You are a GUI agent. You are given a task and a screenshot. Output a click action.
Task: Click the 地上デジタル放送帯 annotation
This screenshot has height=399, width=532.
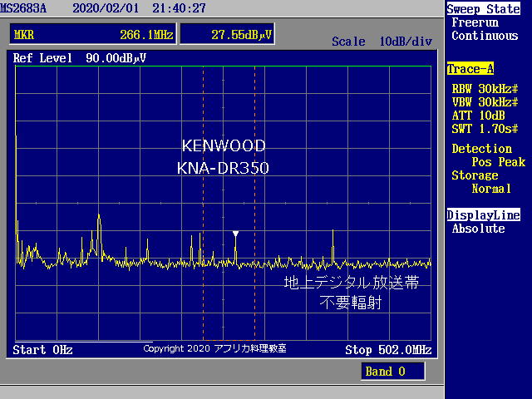(352, 283)
